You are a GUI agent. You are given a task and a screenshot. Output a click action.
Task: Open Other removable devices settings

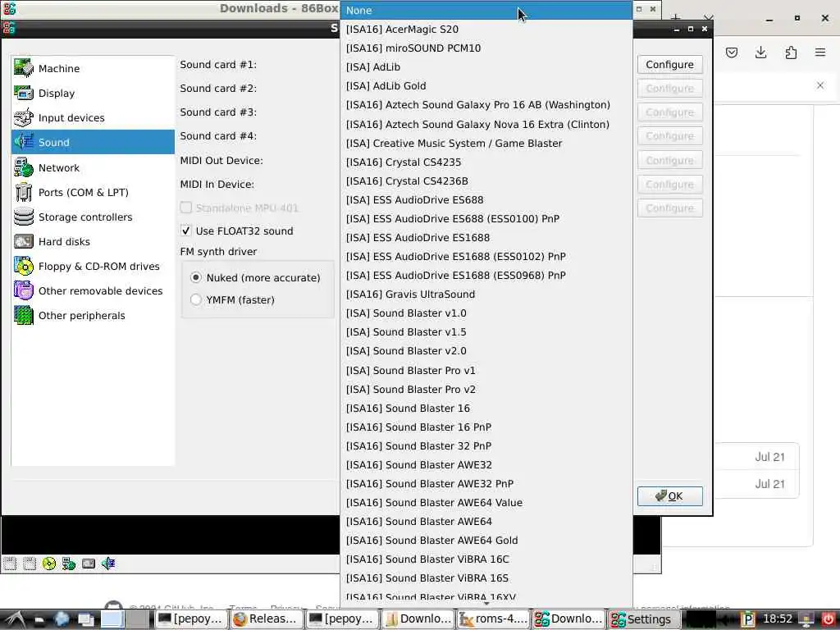coord(93,291)
